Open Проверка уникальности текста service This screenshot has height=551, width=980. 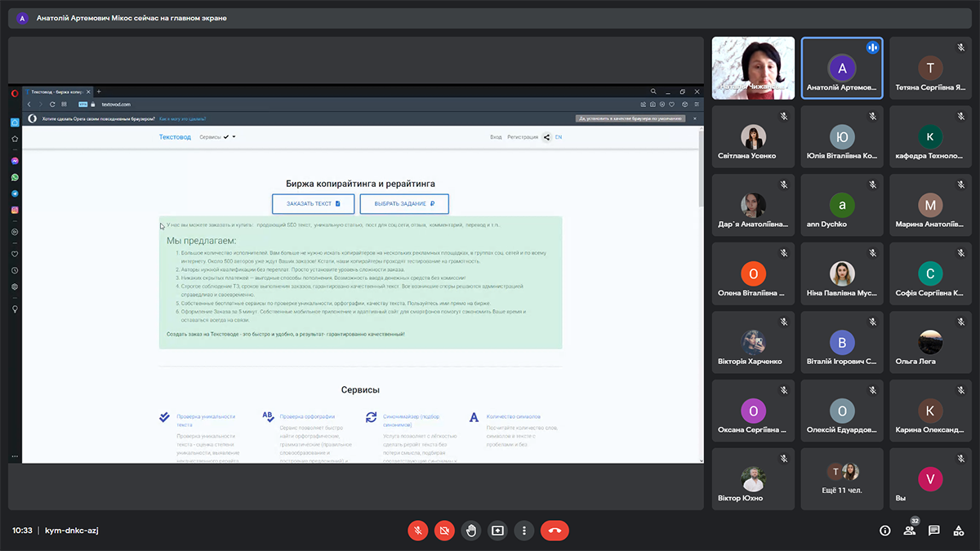pyautogui.click(x=206, y=420)
